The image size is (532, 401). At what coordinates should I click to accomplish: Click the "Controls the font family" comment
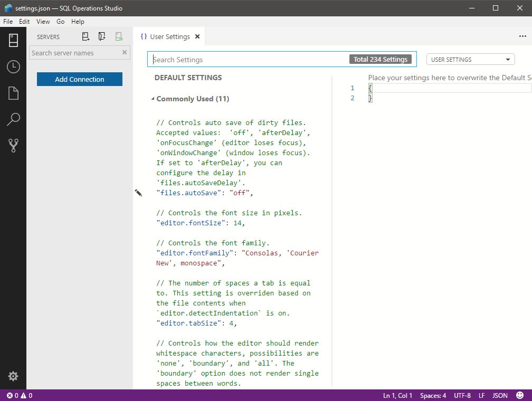(213, 243)
